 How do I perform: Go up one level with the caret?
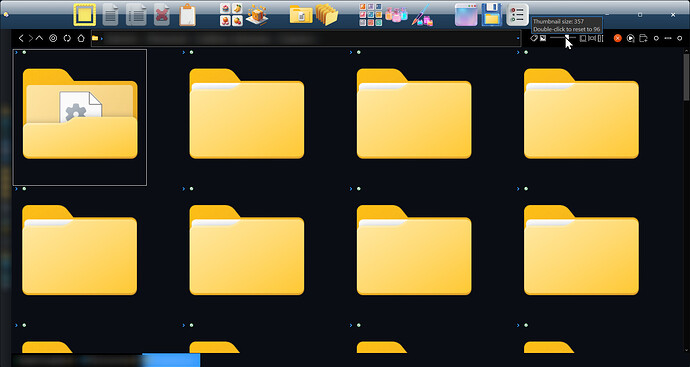pyautogui.click(x=39, y=38)
